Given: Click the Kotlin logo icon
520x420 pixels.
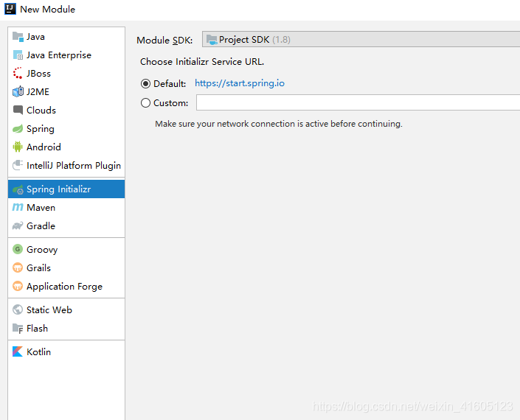Looking at the screenshot, I should [18, 351].
